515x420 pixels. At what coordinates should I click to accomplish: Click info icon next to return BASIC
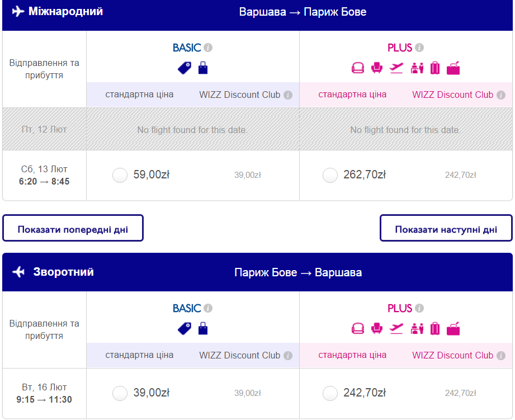[208, 308]
